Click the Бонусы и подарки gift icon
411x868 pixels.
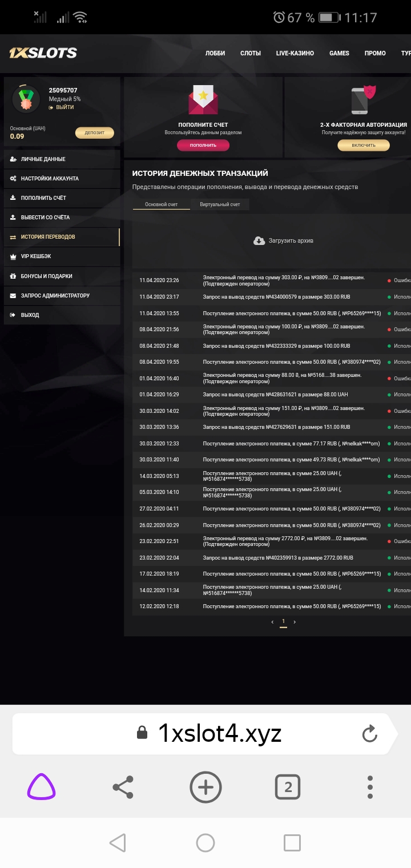13,276
